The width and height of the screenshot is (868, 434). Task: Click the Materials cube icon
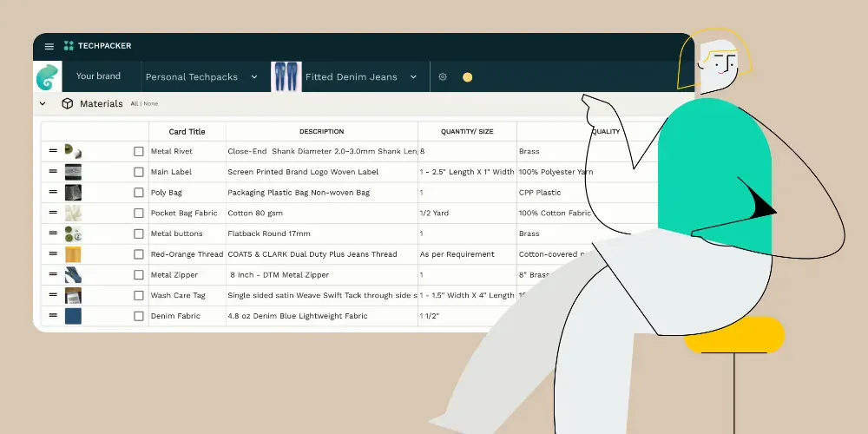pos(68,103)
